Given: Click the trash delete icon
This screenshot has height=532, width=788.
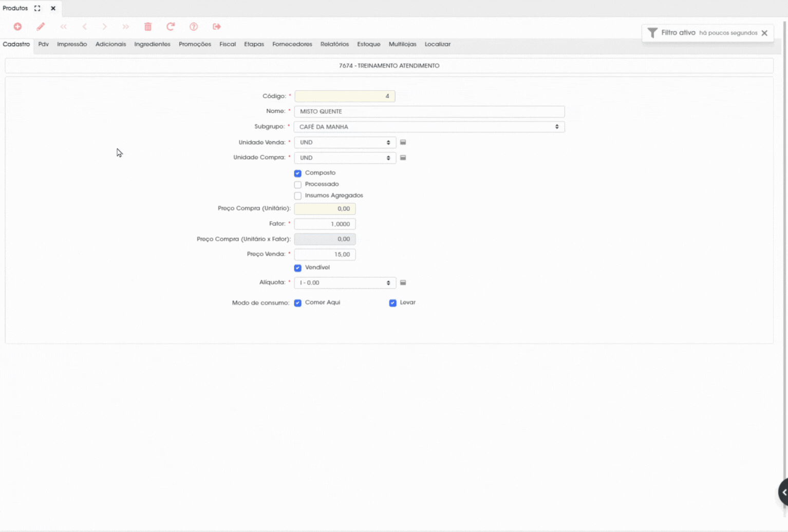Looking at the screenshot, I should (148, 27).
